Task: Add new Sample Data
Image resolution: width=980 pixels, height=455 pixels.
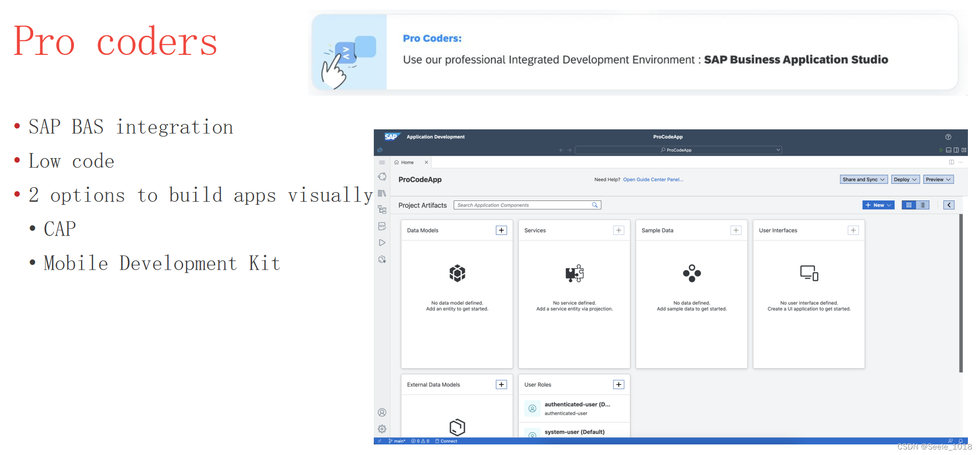Action: [x=736, y=230]
